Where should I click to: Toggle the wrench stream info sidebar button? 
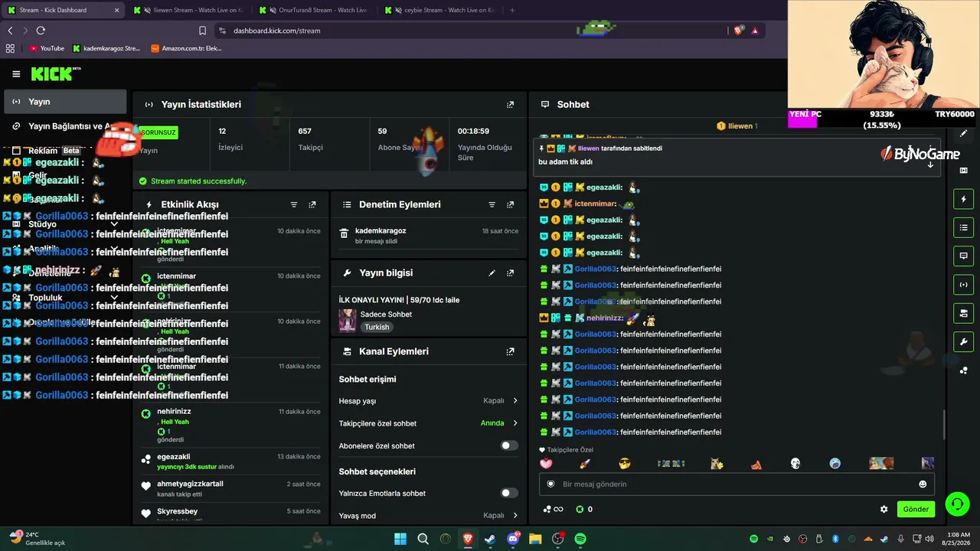click(963, 341)
